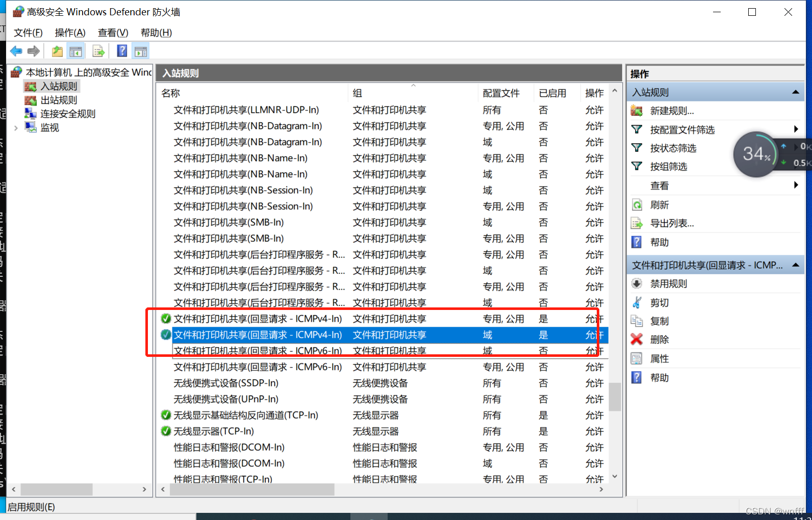Open the 文件(F) menu

click(28, 33)
